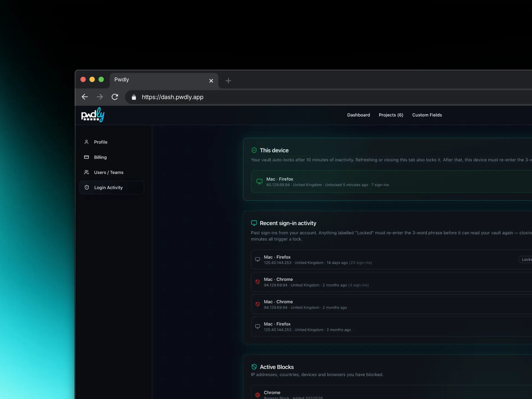Viewport: 532px width, 399px height.
Task: Click the browser forward arrow
Action: [x=100, y=97]
